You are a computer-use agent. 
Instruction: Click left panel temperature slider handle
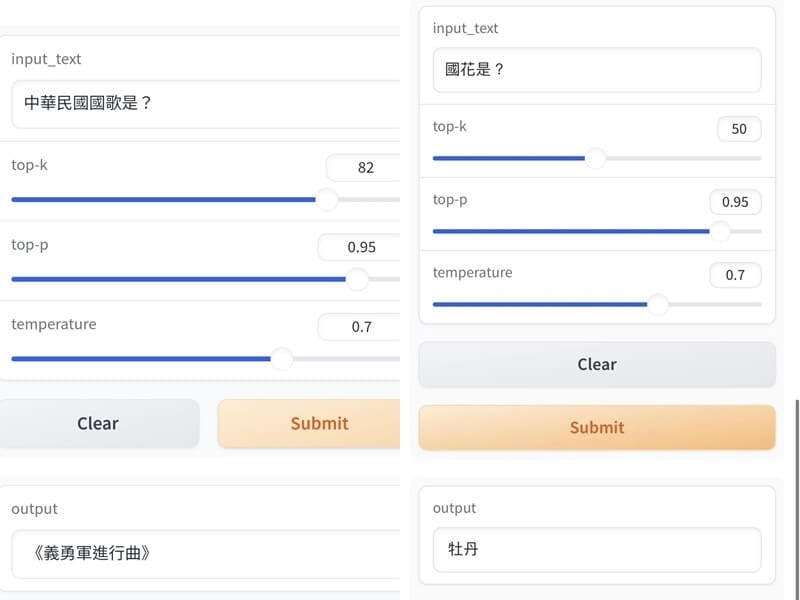(x=282, y=359)
